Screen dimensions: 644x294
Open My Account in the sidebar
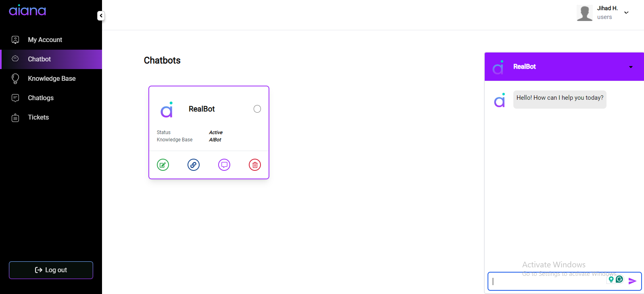51,40
